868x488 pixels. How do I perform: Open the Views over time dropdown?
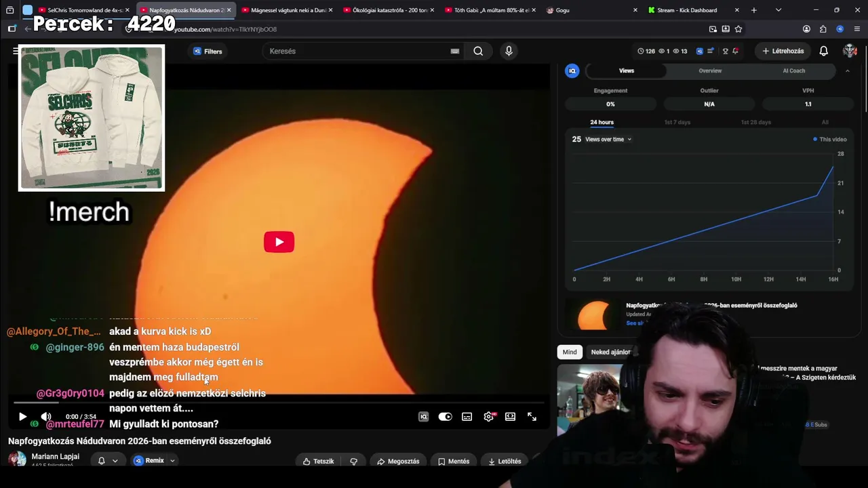(608, 139)
